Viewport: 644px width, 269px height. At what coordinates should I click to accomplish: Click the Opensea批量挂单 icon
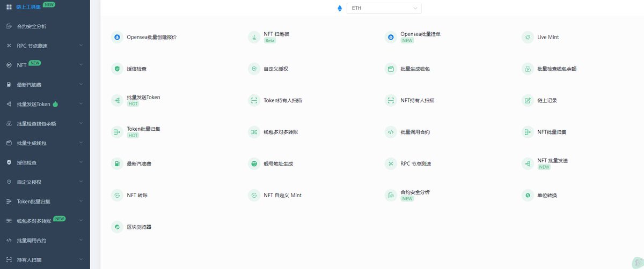coord(391,38)
